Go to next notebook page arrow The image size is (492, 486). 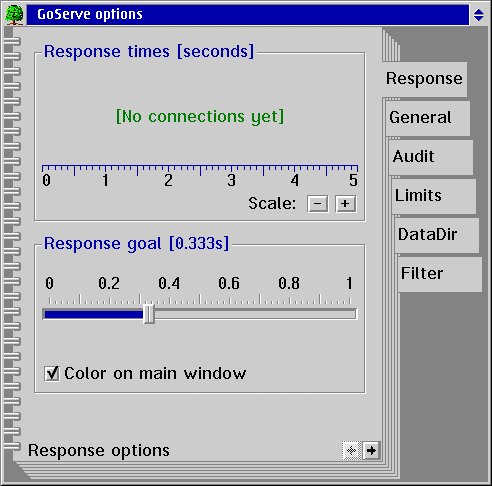[x=371, y=451]
